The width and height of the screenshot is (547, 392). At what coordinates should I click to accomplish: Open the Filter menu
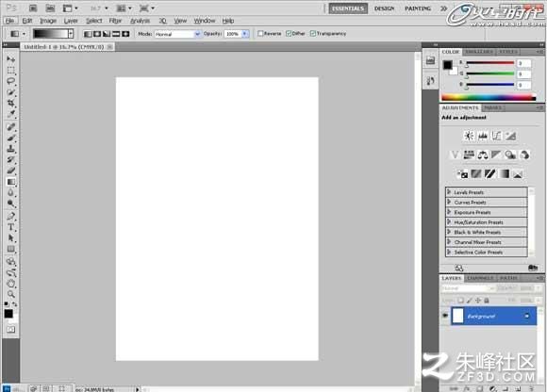(115, 21)
